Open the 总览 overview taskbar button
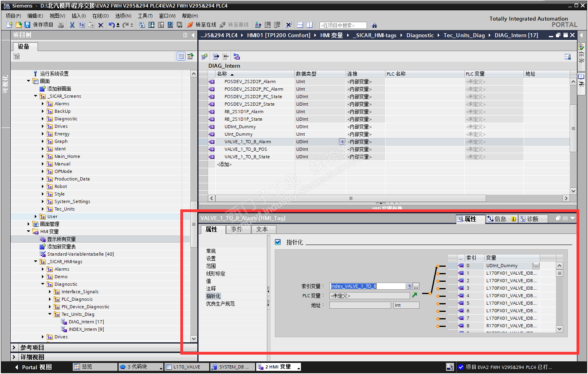Viewport: 588px width, 374px height. [x=95, y=367]
